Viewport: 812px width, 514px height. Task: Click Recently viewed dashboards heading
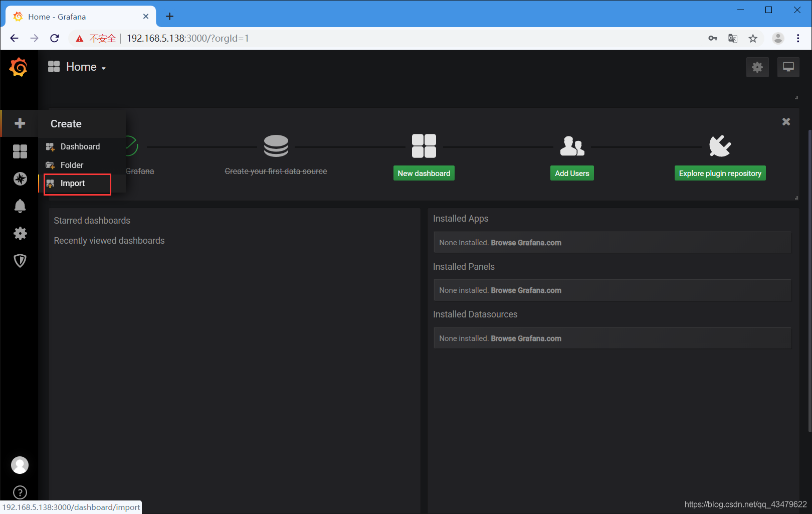tap(109, 241)
